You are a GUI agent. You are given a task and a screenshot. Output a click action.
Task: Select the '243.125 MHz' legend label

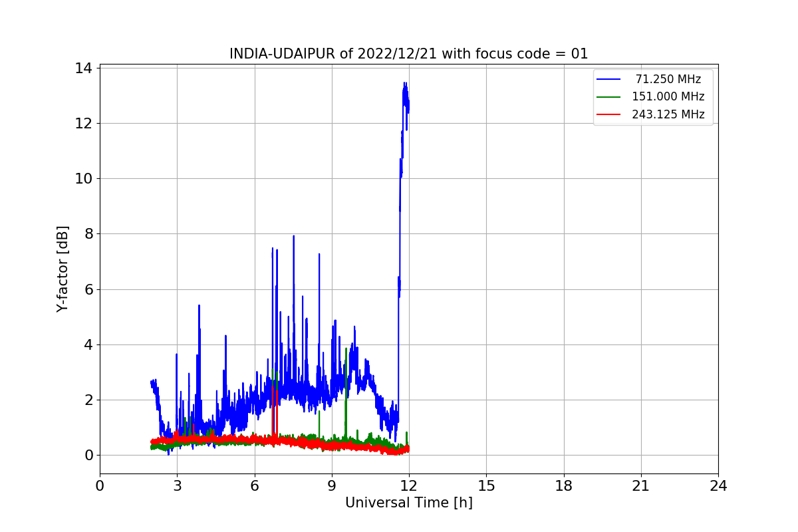[x=668, y=114]
